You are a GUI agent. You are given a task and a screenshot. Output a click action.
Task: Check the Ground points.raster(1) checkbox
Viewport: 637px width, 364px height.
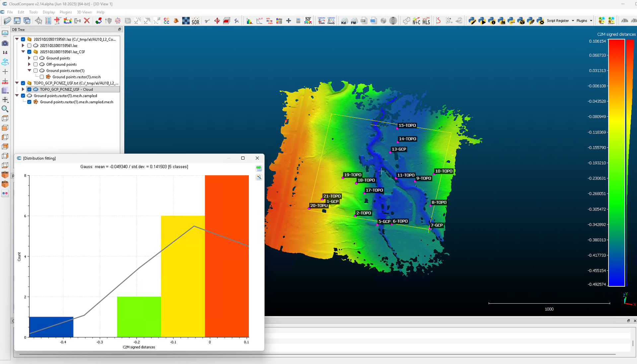(x=35, y=71)
